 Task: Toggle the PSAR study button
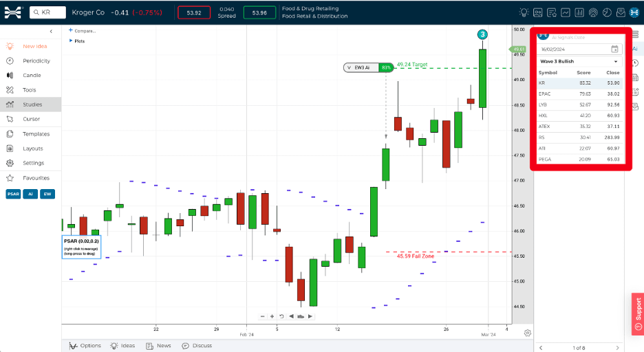tap(13, 194)
